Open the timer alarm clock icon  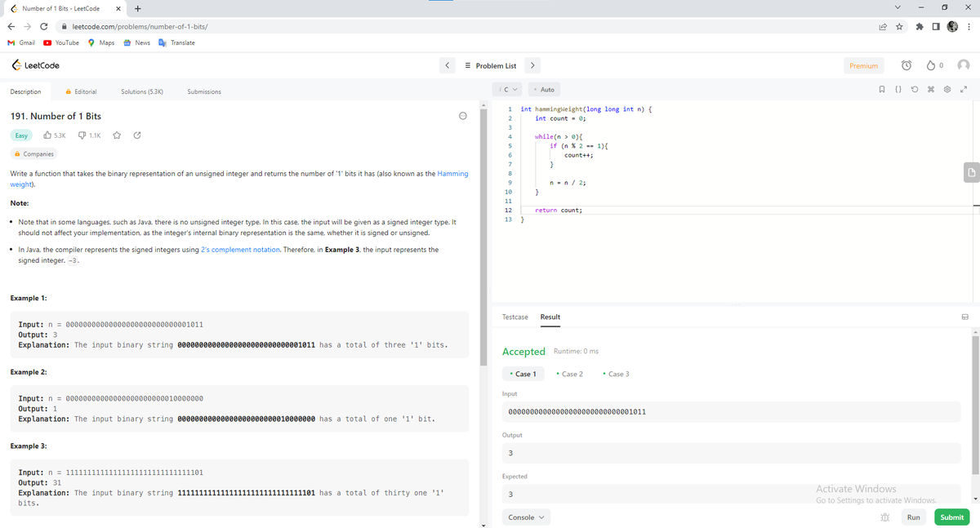[906, 65]
